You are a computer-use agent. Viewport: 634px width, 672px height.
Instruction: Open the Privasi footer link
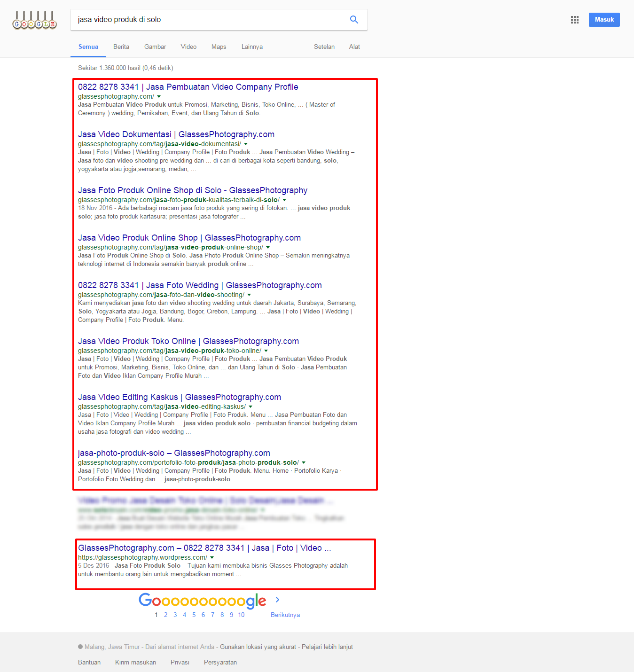180,663
